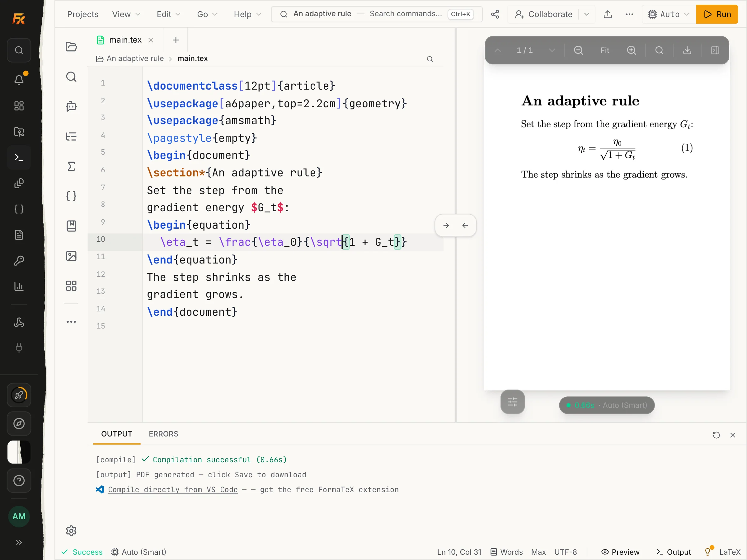Open the Projects menu
This screenshot has height=560, width=747.
pyautogui.click(x=83, y=14)
